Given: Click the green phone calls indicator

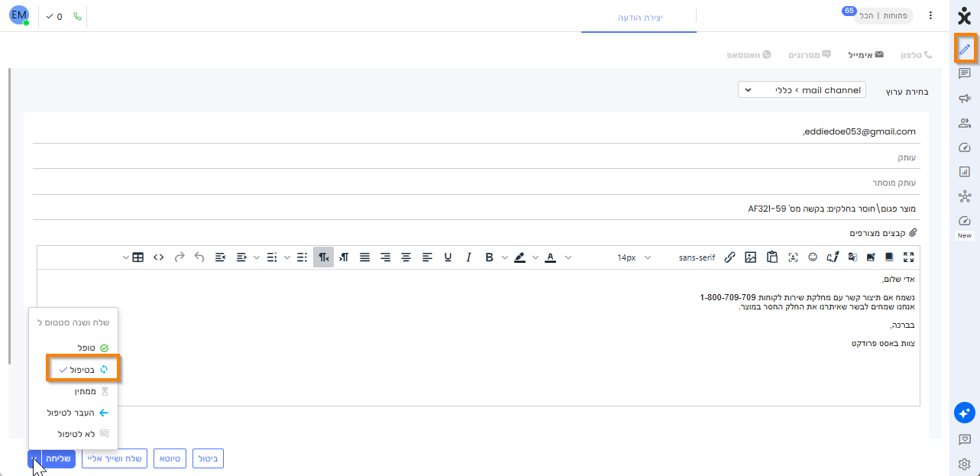Looking at the screenshot, I should pyautogui.click(x=77, y=16).
